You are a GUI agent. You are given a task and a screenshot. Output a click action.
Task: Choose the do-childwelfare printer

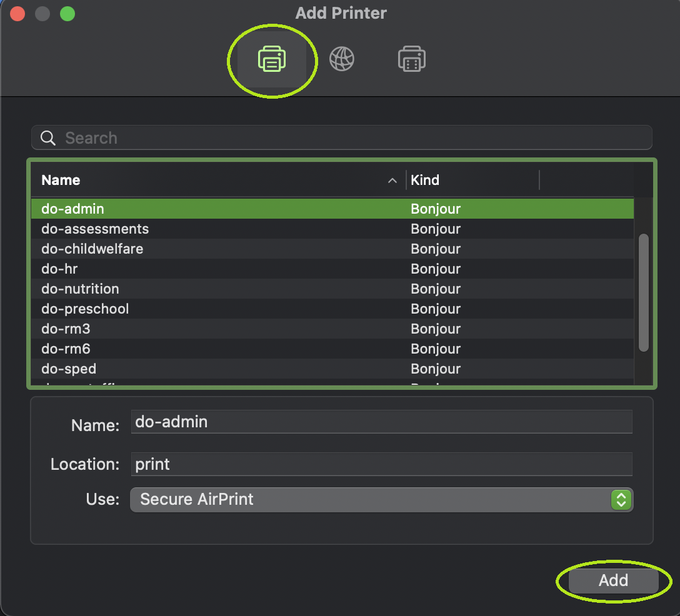[x=332, y=249]
